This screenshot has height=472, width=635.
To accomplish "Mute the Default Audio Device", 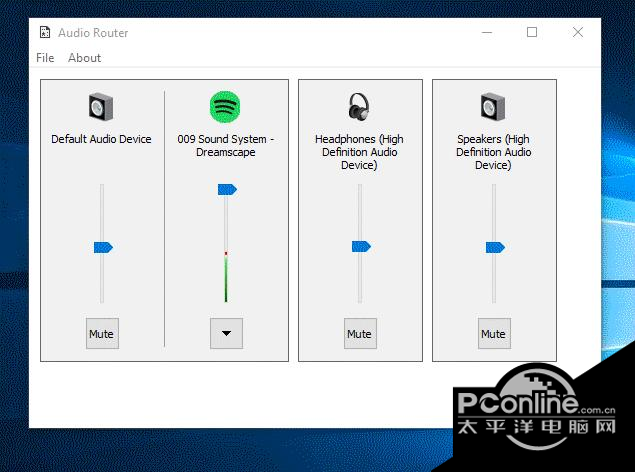I will (x=102, y=334).
